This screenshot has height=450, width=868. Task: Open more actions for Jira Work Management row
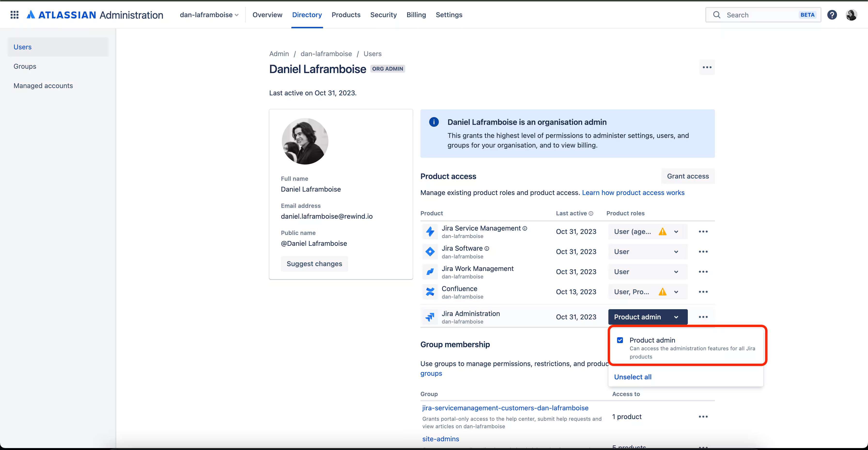click(x=703, y=272)
